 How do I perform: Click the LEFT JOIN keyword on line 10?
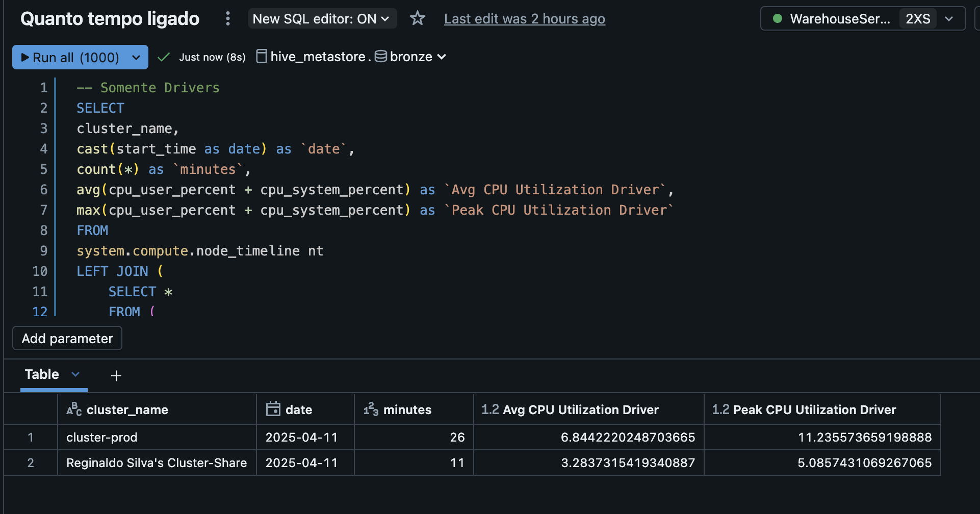pos(112,271)
